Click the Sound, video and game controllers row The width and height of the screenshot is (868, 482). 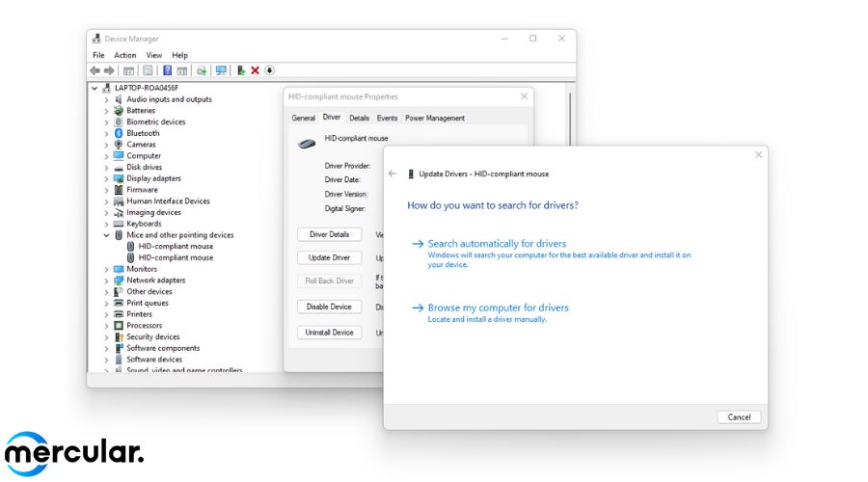pos(184,369)
